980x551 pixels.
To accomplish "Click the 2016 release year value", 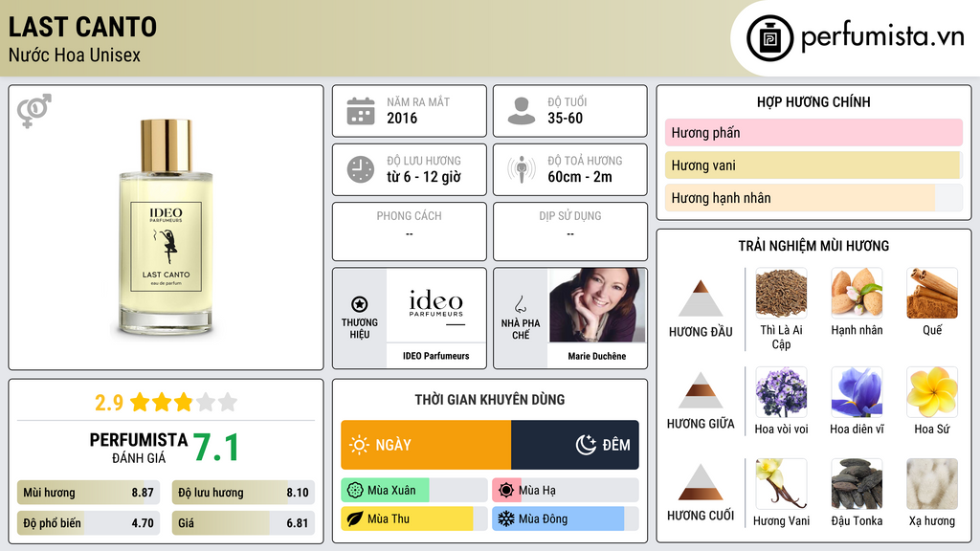I will tap(402, 118).
